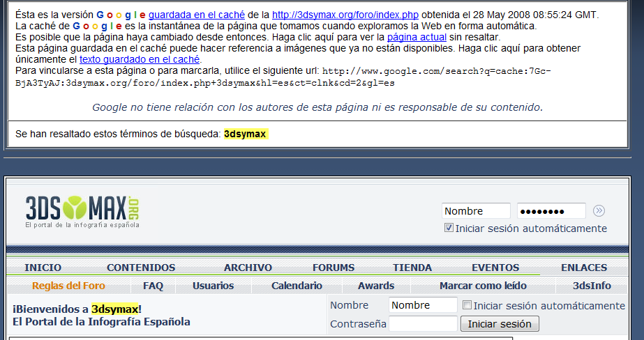Click the ¡Bienvenidos a 3dsymax! heading
644x340 pixels.
(77, 309)
